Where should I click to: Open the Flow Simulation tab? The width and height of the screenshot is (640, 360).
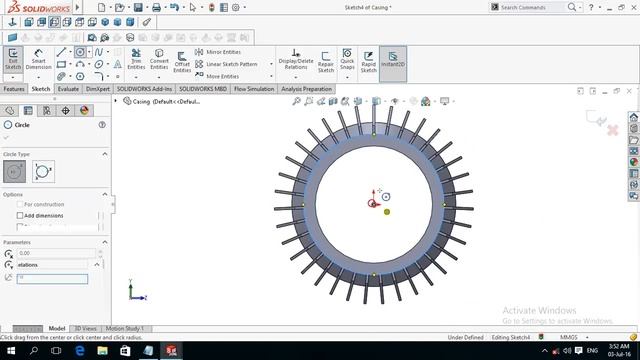coord(254,89)
